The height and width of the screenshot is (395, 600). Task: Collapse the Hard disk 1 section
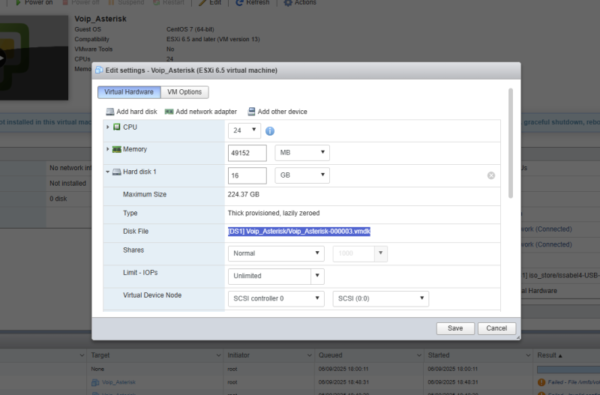tap(108, 172)
